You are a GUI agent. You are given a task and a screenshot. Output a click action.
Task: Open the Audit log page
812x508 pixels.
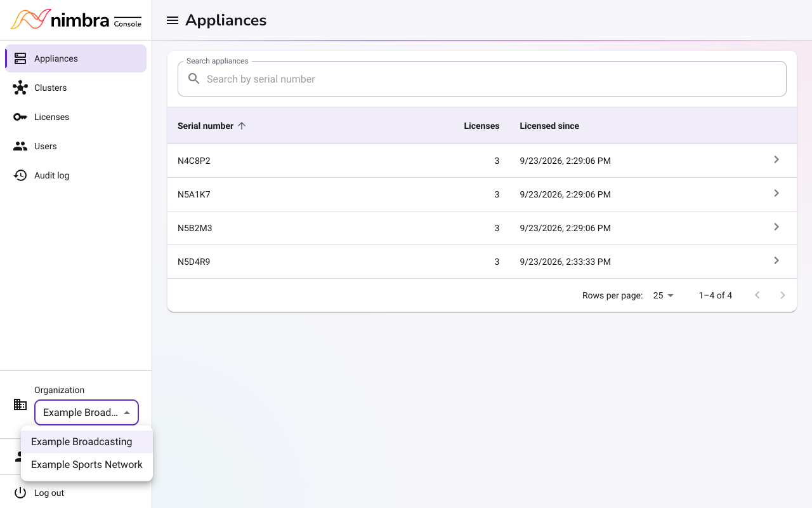click(75, 175)
